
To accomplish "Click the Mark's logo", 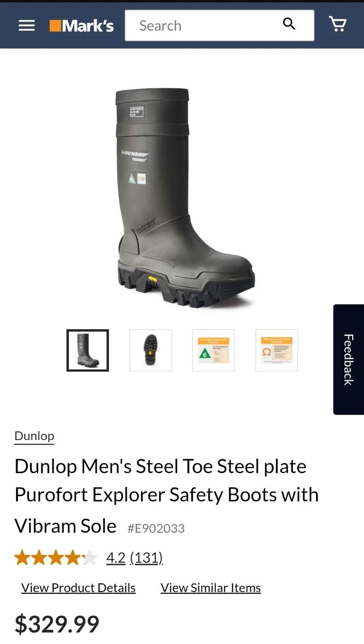I will coord(81,26).
